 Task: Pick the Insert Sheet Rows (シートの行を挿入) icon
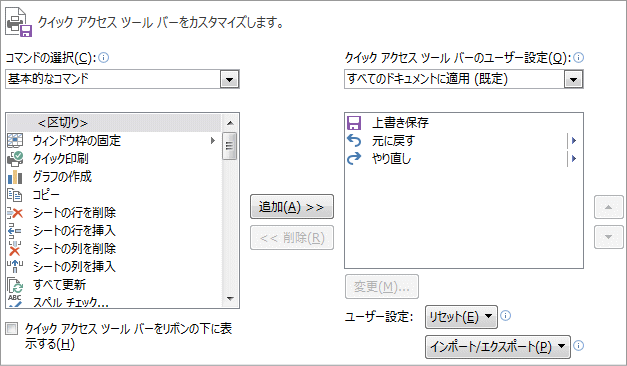15,231
